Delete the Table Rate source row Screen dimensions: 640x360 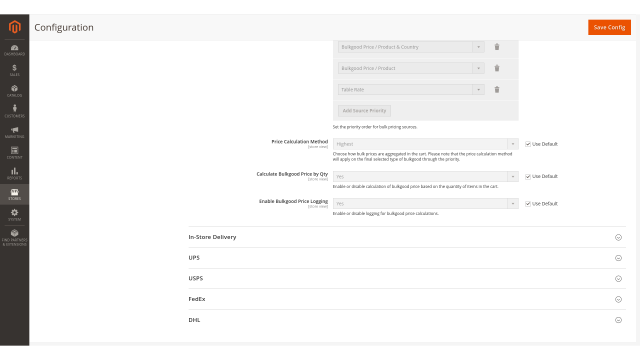(497, 89)
